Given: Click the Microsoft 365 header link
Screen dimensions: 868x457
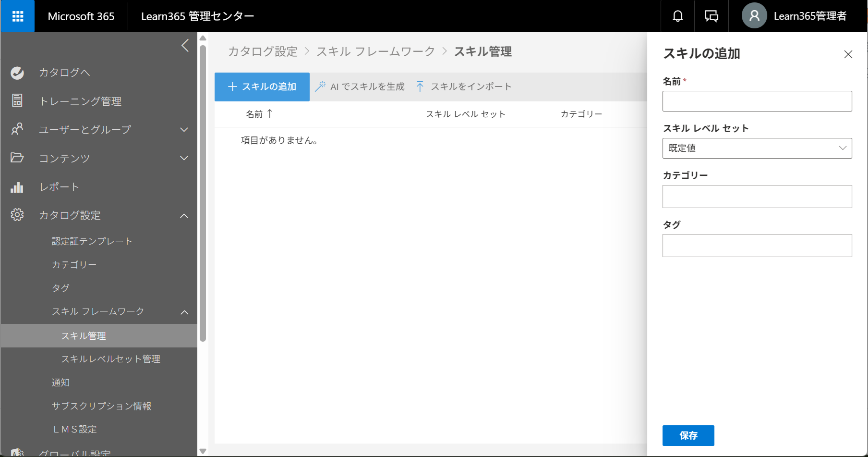Looking at the screenshot, I should click(81, 16).
